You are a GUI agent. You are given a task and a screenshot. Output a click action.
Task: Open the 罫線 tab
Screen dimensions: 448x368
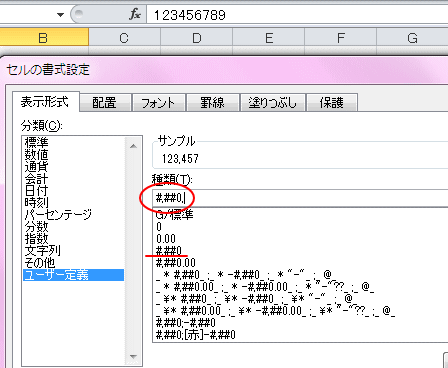[x=212, y=103]
